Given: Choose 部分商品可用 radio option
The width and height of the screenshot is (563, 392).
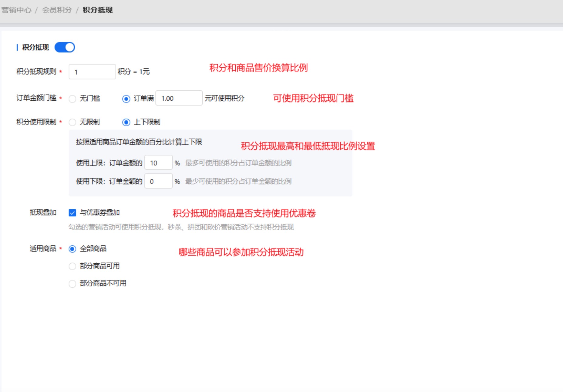Looking at the screenshot, I should pos(72,266).
